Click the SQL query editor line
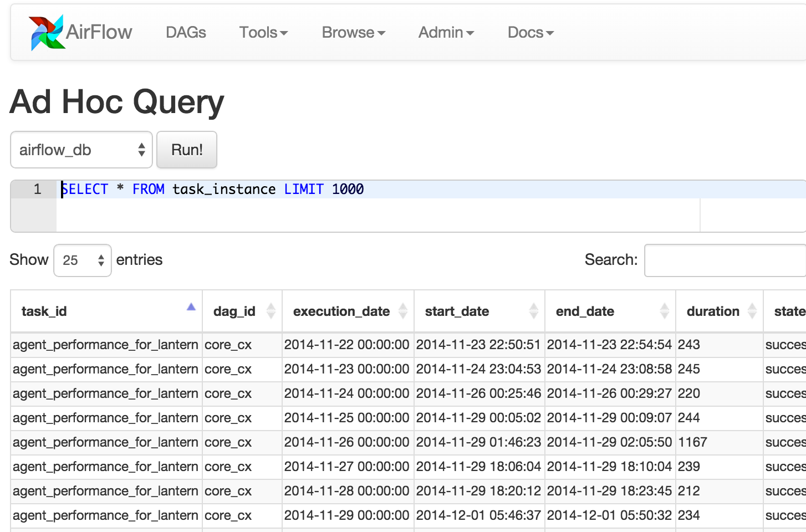The image size is (806, 532). (x=388, y=190)
